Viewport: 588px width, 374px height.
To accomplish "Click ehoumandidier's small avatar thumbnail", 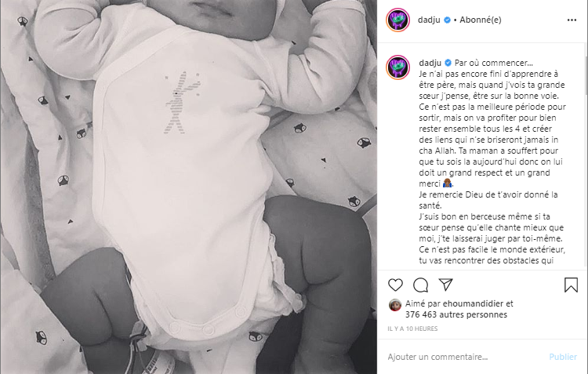I will [x=395, y=305].
